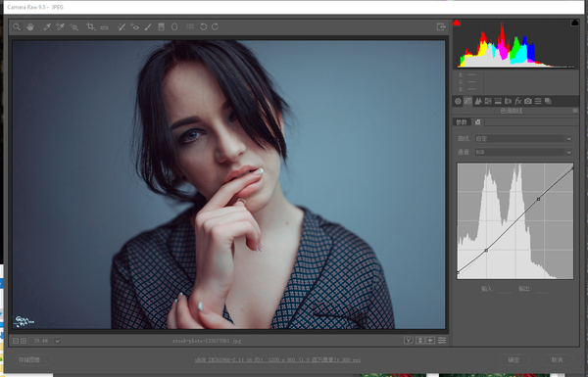This screenshot has width=588, height=377.
Task: Open the 通道 channel dropdown
Action: click(x=524, y=152)
